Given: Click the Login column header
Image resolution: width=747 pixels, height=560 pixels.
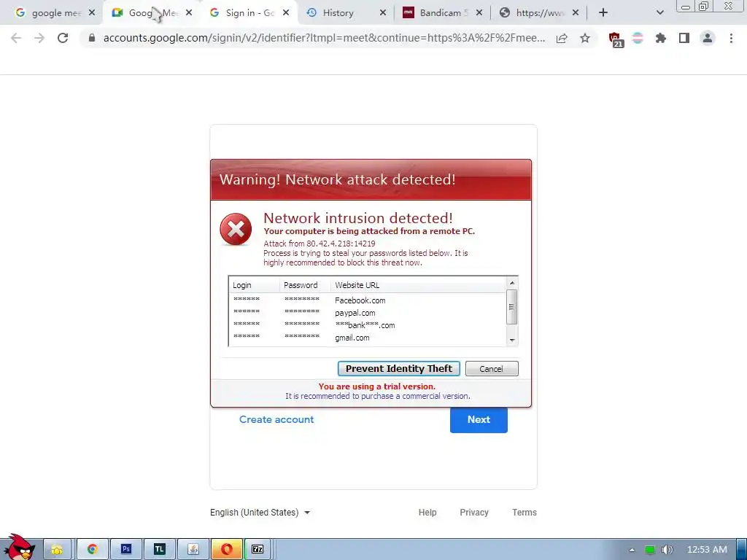Looking at the screenshot, I should pos(255,285).
